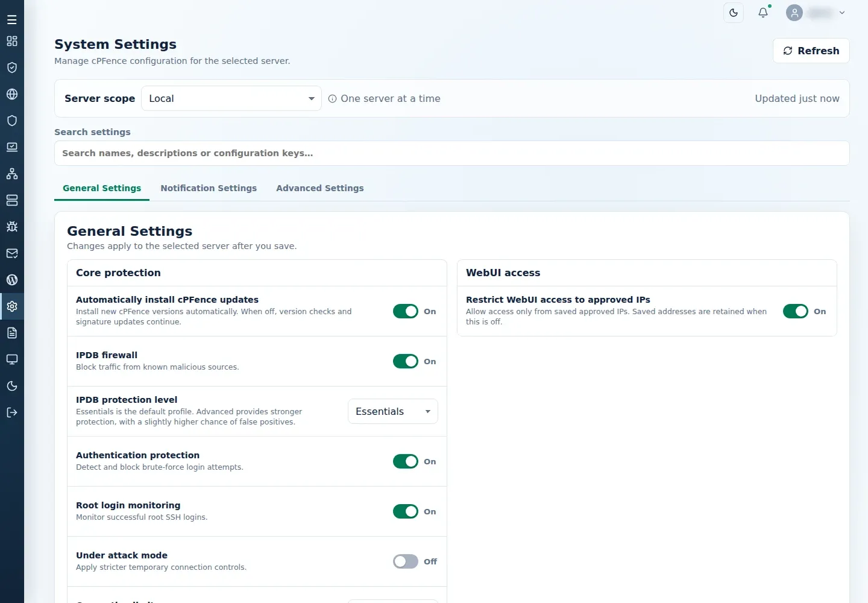868x603 pixels.
Task: Open IPDB protection level Essentials dropdown
Action: 393,411
